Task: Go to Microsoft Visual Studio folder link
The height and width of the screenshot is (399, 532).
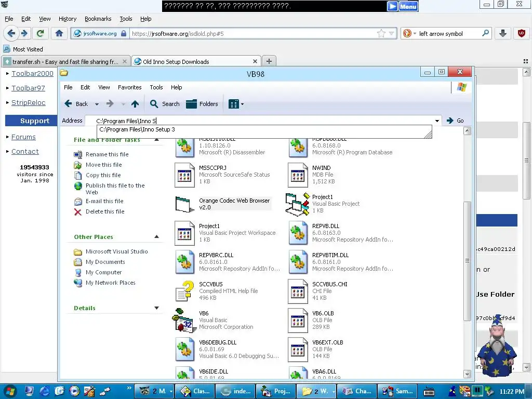Action: pos(117,252)
